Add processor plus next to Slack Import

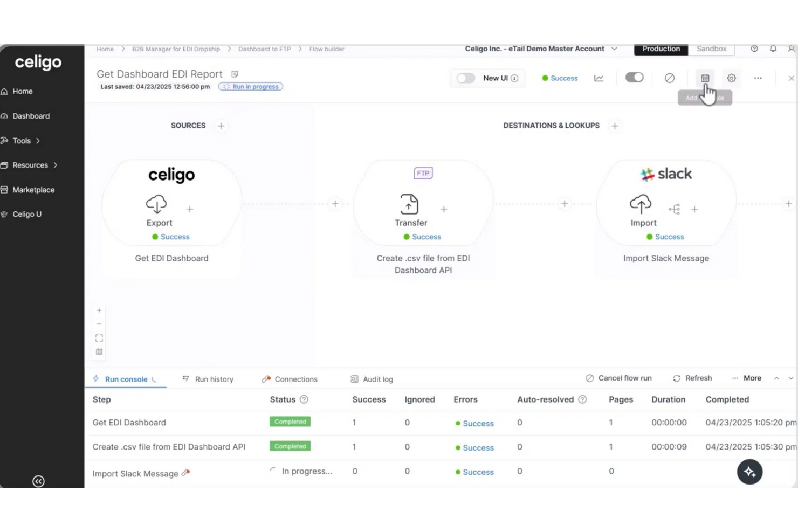(694, 209)
